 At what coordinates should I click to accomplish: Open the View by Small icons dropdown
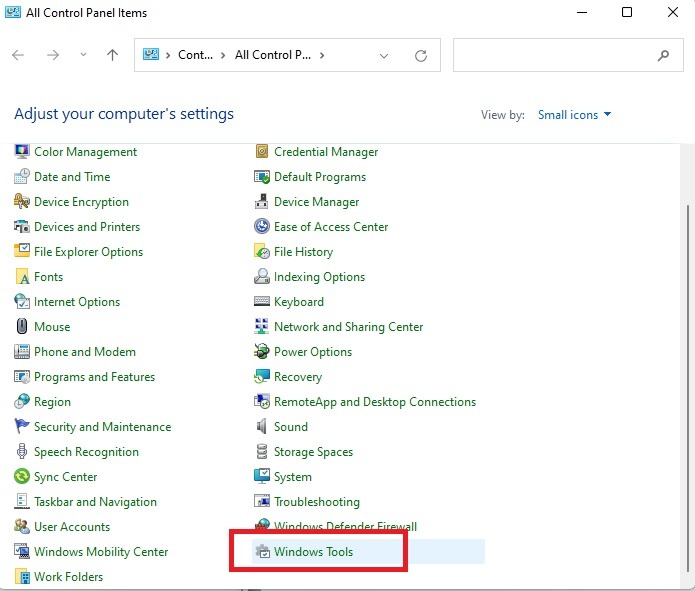coord(574,115)
